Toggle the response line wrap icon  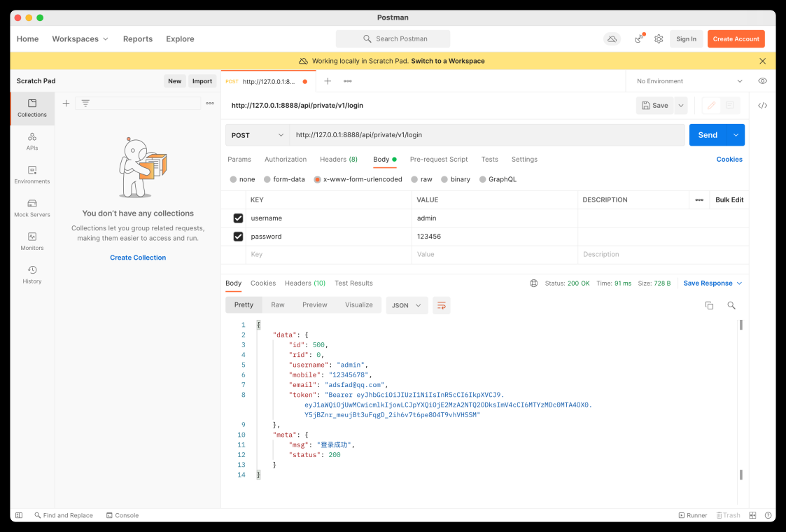[x=441, y=305]
